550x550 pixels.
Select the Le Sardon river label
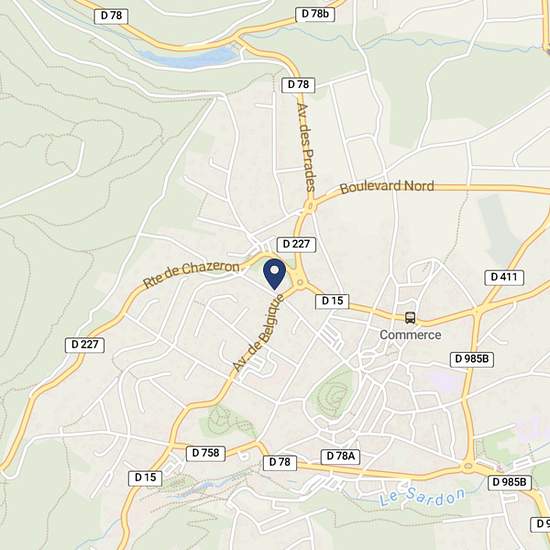pos(422,497)
